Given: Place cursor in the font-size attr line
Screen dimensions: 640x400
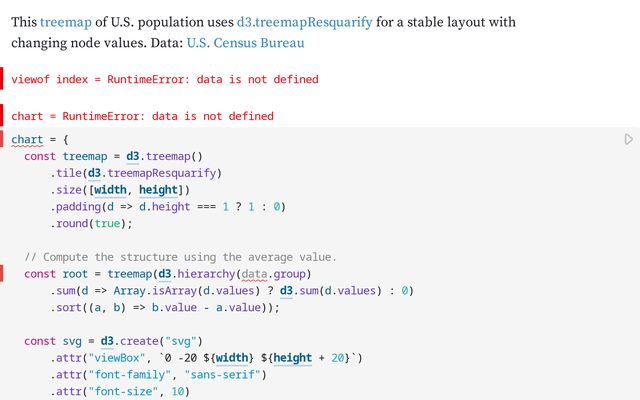Looking at the screenshot, I should pyautogui.click(x=130, y=391).
